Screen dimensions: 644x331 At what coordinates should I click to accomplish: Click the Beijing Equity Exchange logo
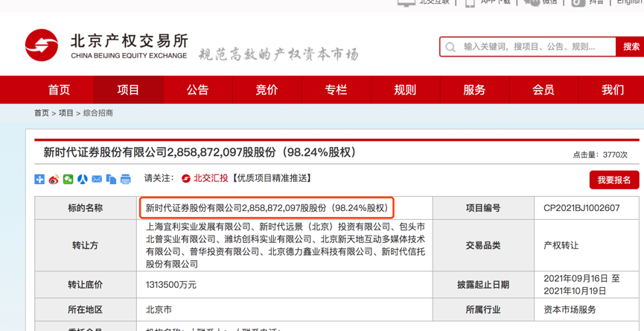tap(106, 45)
